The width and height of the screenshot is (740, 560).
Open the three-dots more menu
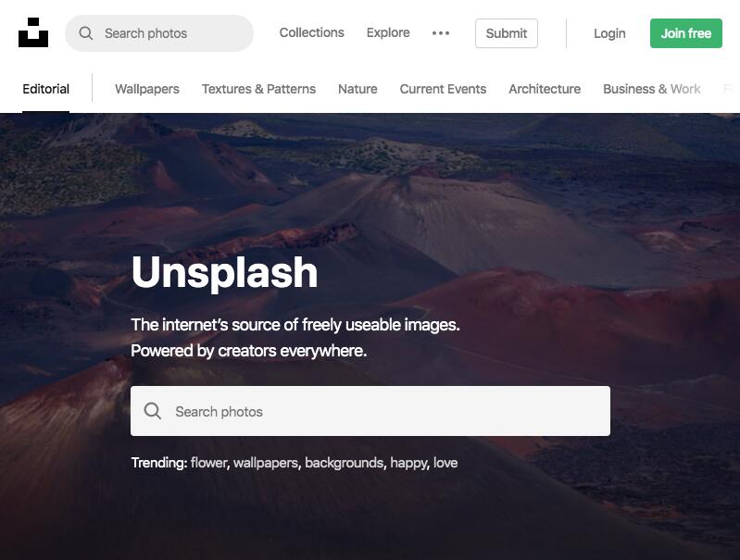coord(441,33)
